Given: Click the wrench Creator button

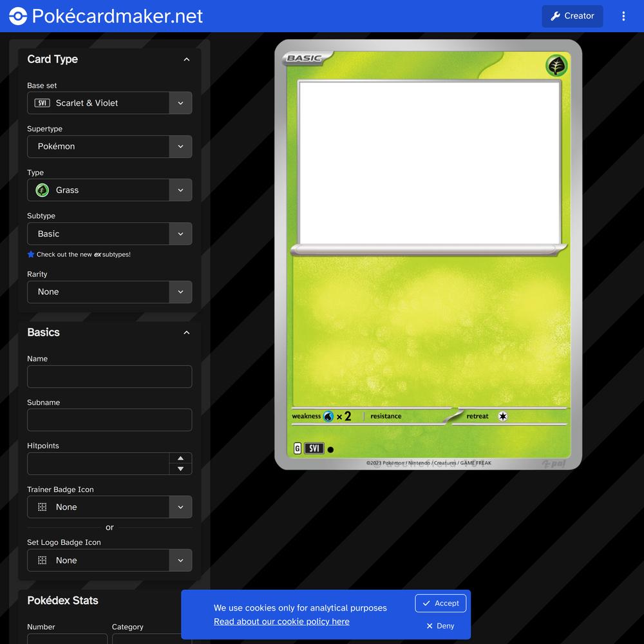Looking at the screenshot, I should (572, 16).
